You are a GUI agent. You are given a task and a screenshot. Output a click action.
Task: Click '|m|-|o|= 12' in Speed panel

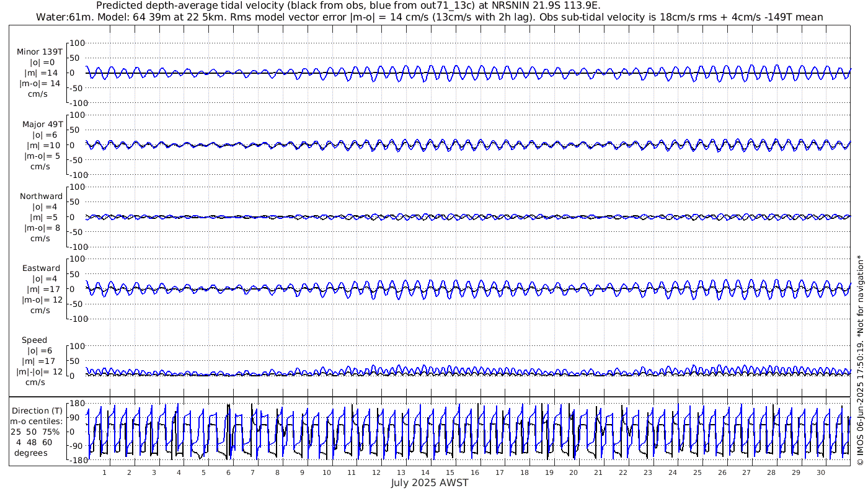coord(40,371)
